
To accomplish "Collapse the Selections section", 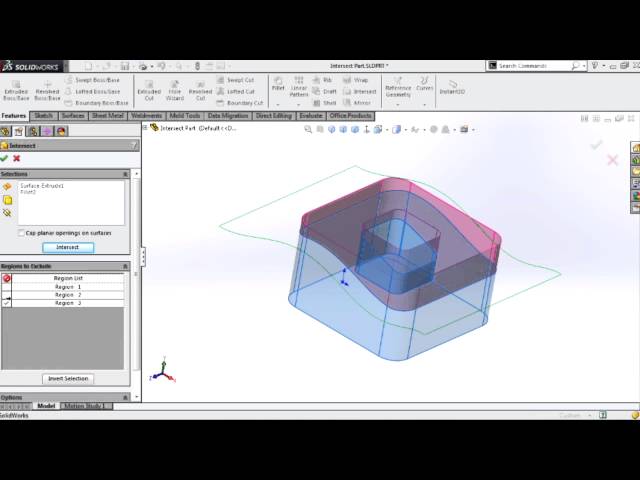I will click(126, 174).
